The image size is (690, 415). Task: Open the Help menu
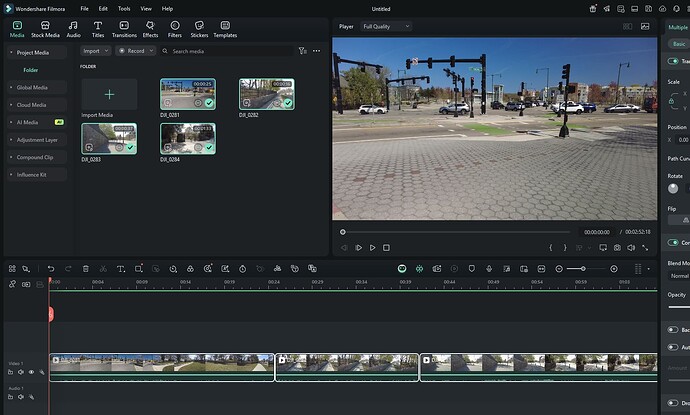(167, 8)
